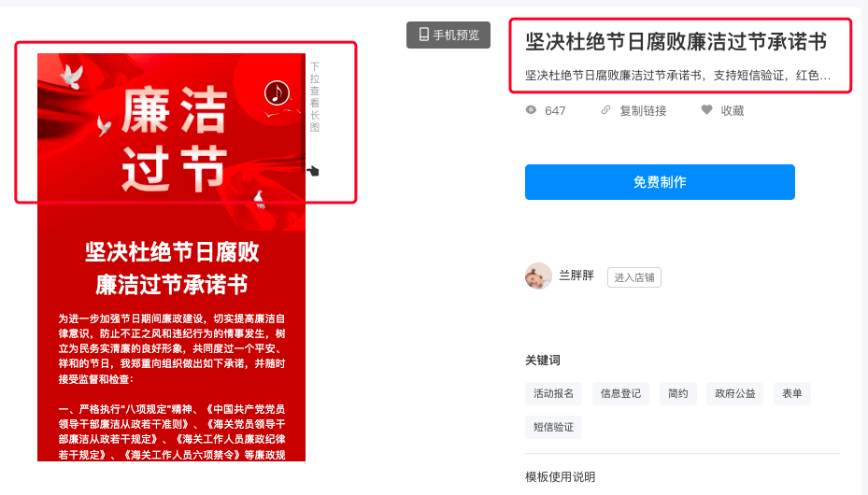Image resolution: width=868 pixels, height=495 pixels.
Task: Click the phone icon in 手机预览
Action: pos(424,35)
